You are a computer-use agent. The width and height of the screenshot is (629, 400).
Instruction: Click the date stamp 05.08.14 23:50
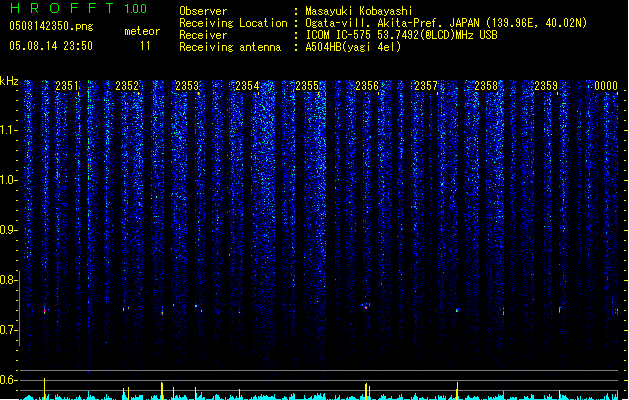51,46
